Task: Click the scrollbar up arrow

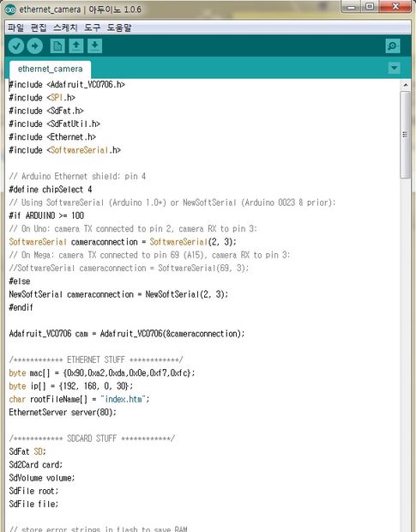Action: (x=406, y=85)
